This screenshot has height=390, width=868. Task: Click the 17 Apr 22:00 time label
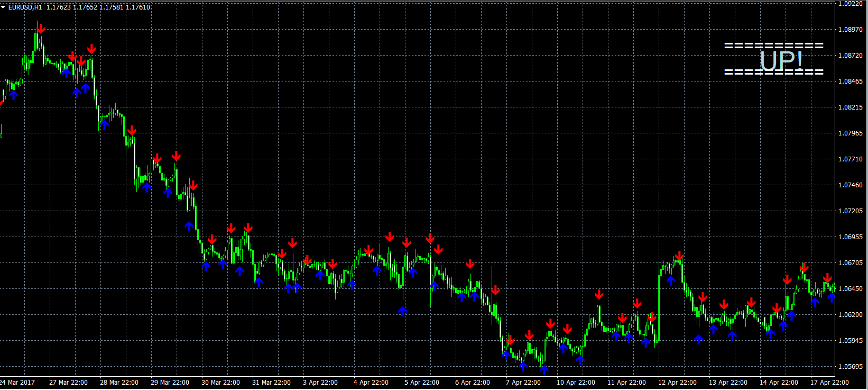pyautogui.click(x=829, y=383)
